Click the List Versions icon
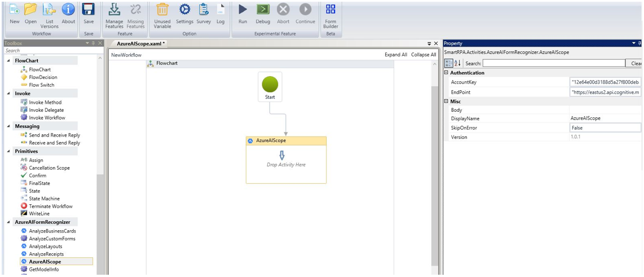This screenshot has height=277, width=644. 50,10
